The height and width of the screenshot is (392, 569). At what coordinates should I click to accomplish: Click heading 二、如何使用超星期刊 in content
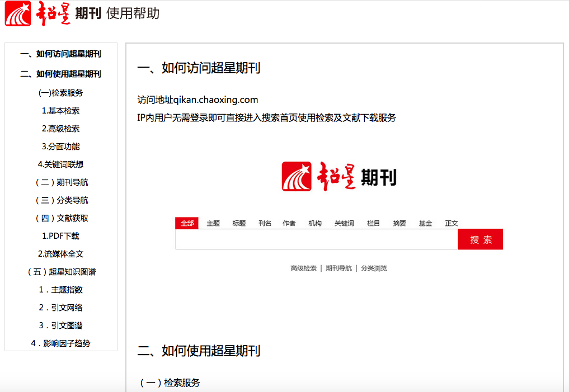pos(199,351)
